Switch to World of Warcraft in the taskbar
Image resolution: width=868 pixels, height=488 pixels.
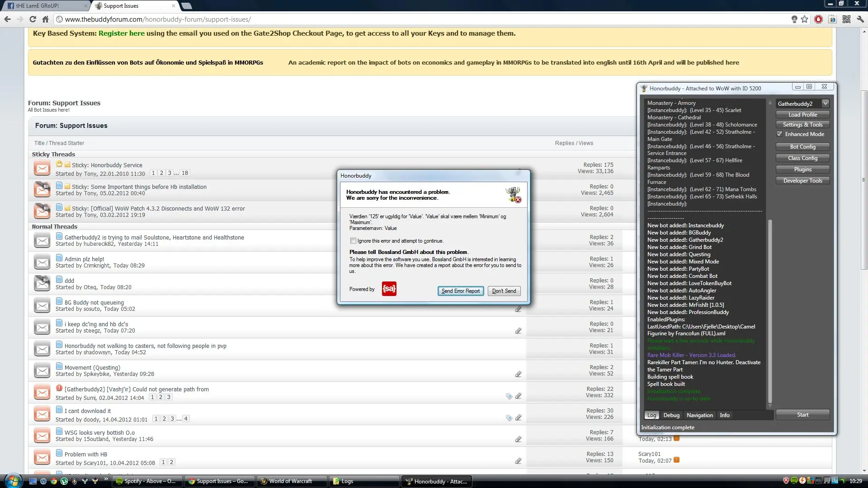coord(292,481)
